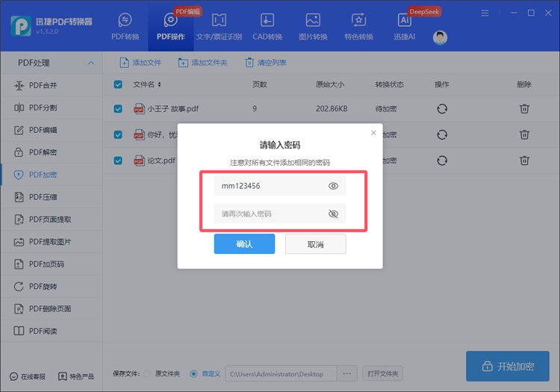Open 在线客服 support link
Image resolution: width=560 pixels, height=392 pixels.
point(28,376)
